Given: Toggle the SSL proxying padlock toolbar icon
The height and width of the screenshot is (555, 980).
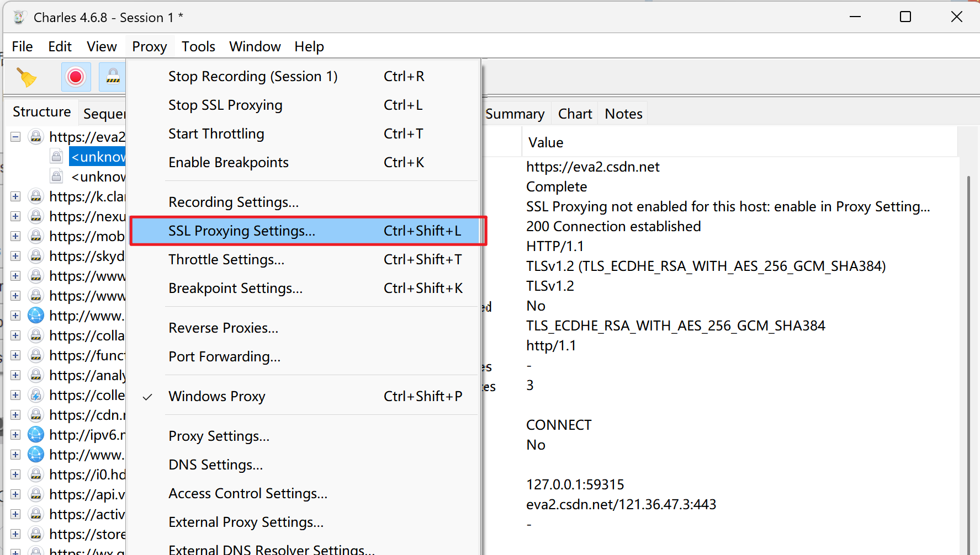Looking at the screenshot, I should 113,77.
